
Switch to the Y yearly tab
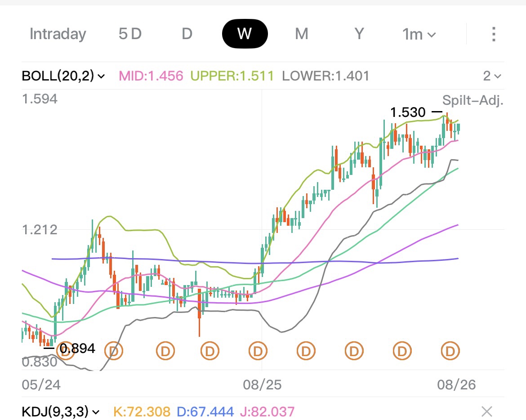(359, 34)
